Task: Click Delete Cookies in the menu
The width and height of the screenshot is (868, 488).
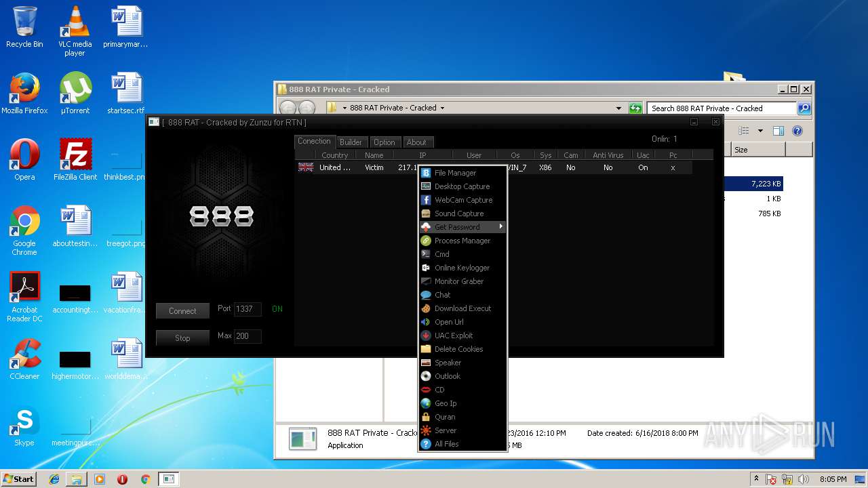Action: coord(462,349)
